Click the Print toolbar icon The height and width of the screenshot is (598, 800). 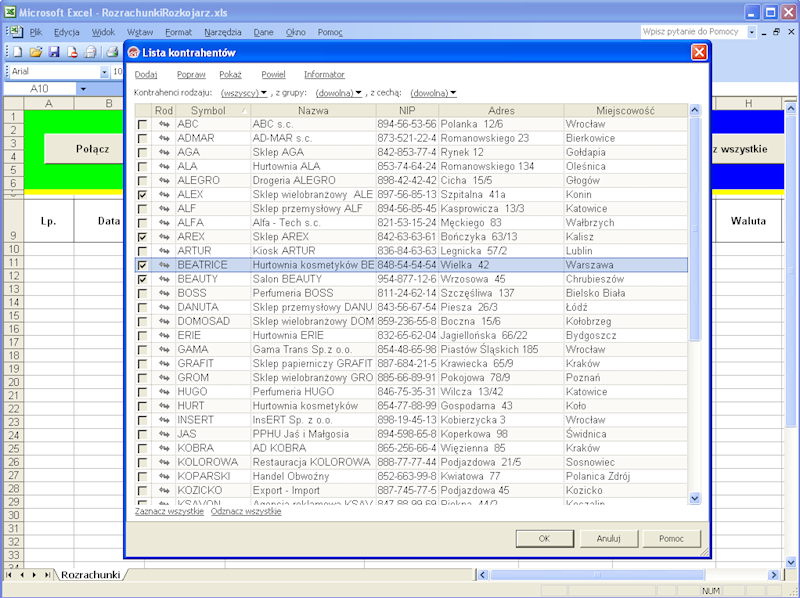click(x=112, y=51)
